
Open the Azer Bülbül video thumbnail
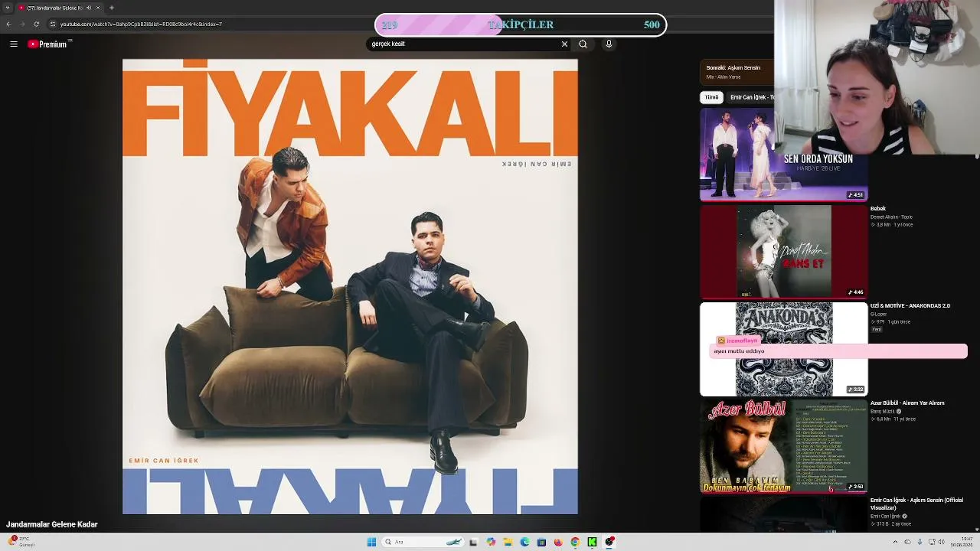[x=783, y=446]
